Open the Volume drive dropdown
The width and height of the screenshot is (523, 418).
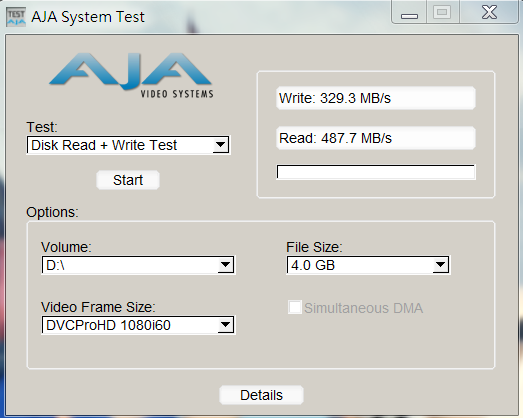click(138, 265)
